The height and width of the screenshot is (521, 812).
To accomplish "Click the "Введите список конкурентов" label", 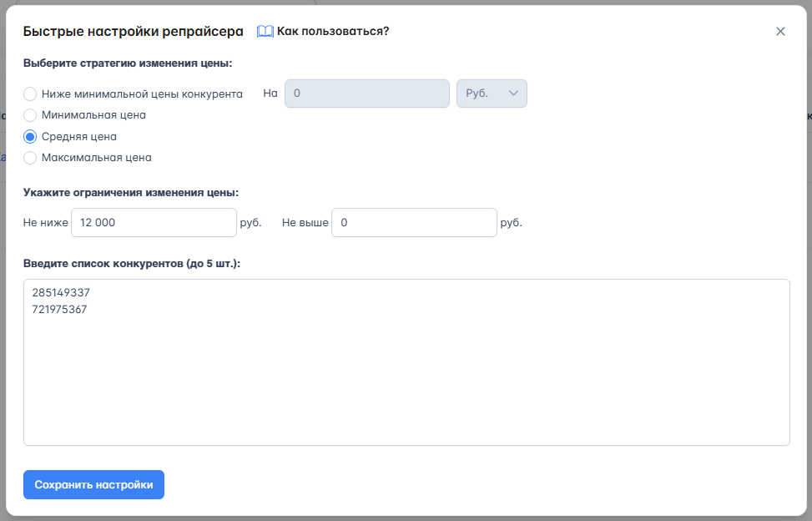I will coord(132,264).
